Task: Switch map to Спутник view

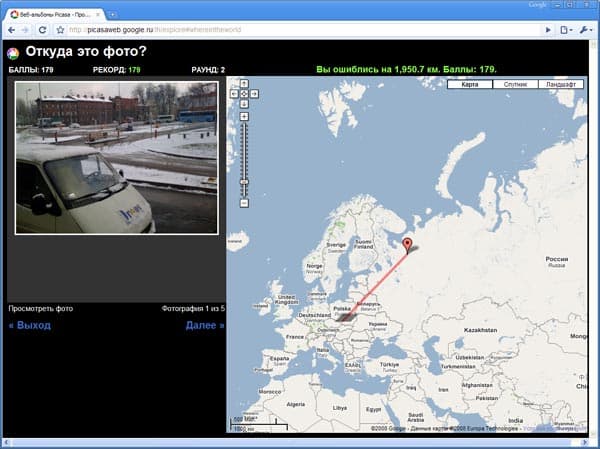Action: click(515, 84)
